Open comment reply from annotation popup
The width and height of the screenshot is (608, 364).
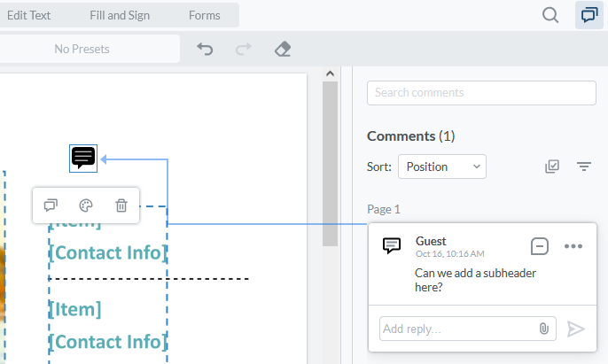pos(51,205)
